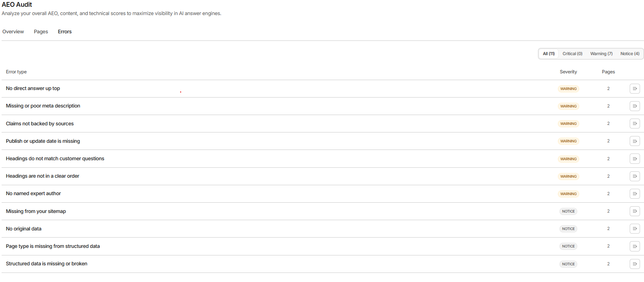Select the All (11) filter
This screenshot has width=644, height=282.
(x=549, y=54)
